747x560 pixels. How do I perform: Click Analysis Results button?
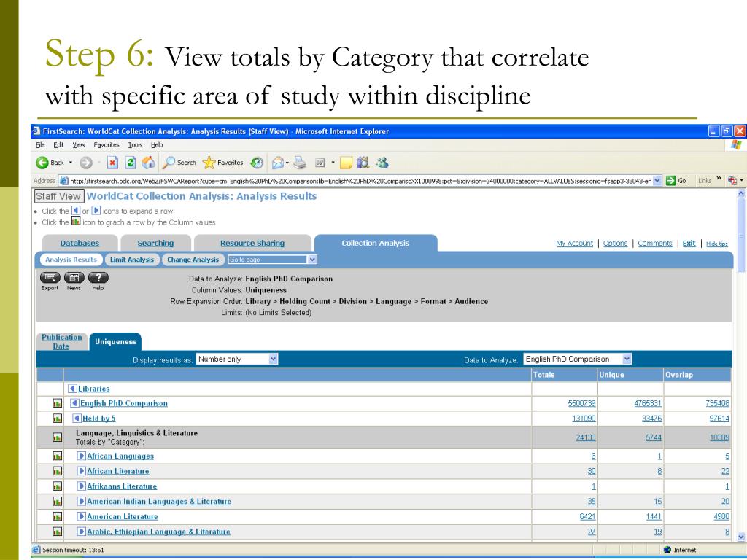(x=71, y=260)
